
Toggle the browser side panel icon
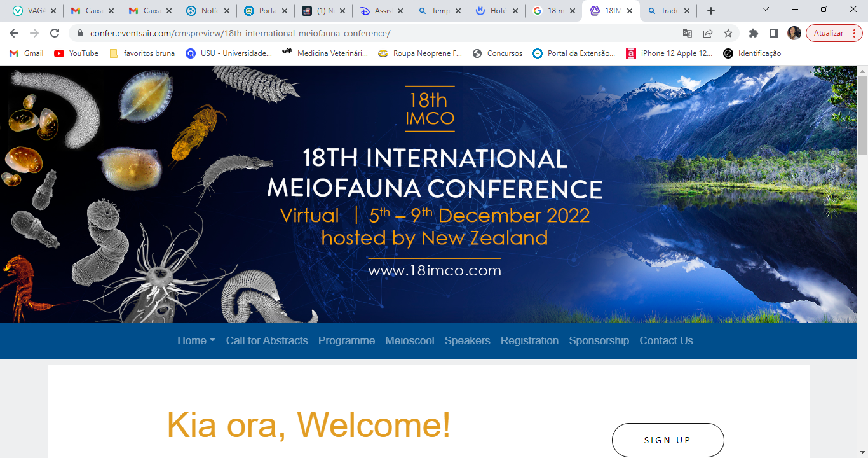(x=773, y=33)
